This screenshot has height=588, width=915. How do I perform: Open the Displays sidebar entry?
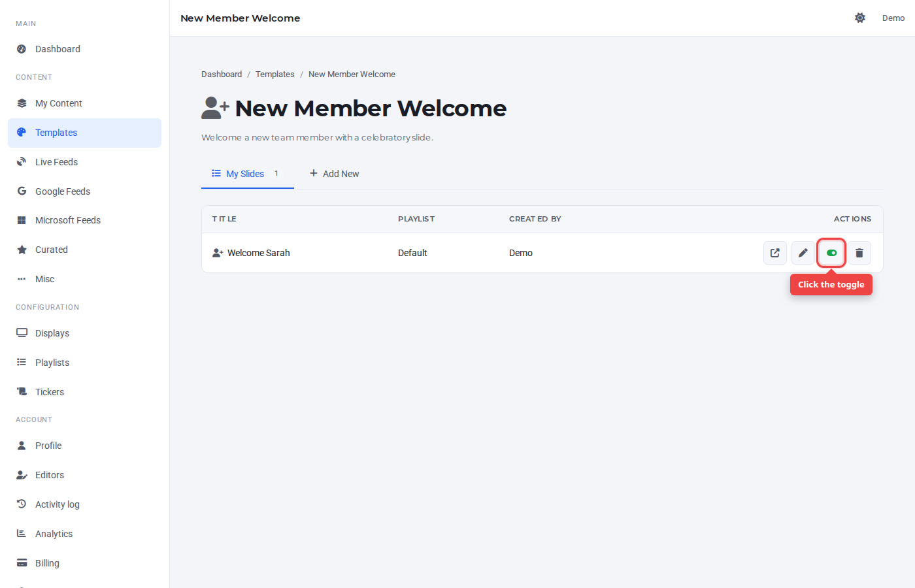coord(84,333)
